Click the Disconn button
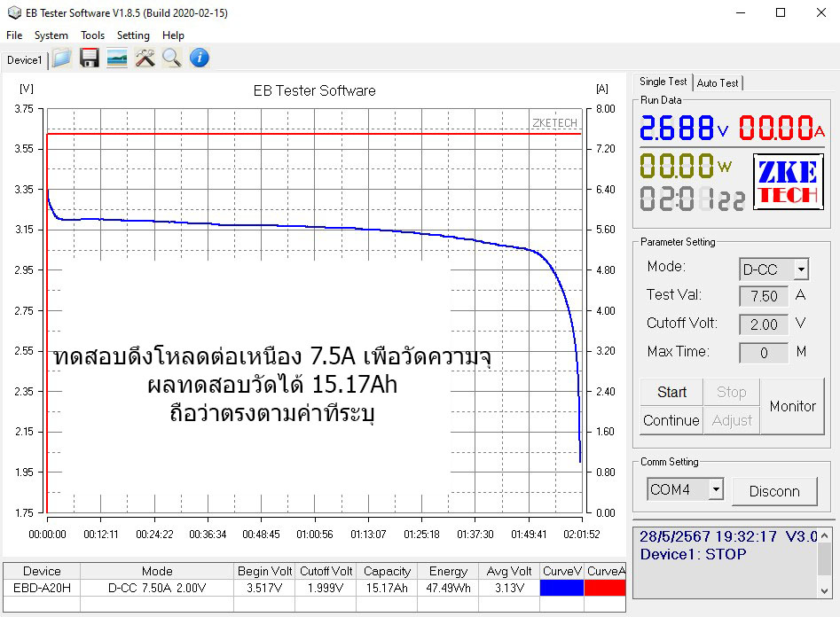 point(775,489)
